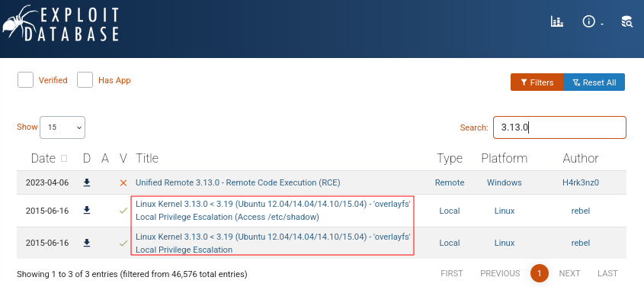Viewport: 644px width, 287px height.
Task: Click the unverified X mark for Unified Remote
Action: [123, 183]
